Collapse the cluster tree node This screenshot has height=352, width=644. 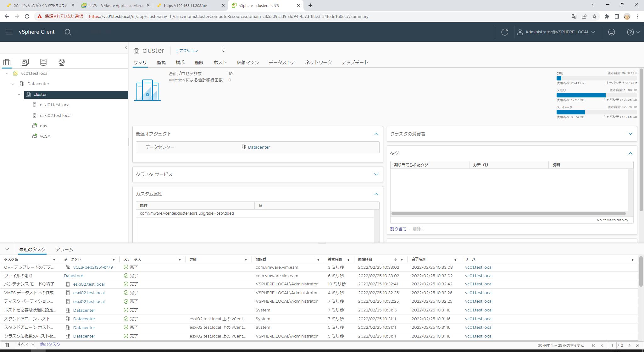tap(19, 95)
